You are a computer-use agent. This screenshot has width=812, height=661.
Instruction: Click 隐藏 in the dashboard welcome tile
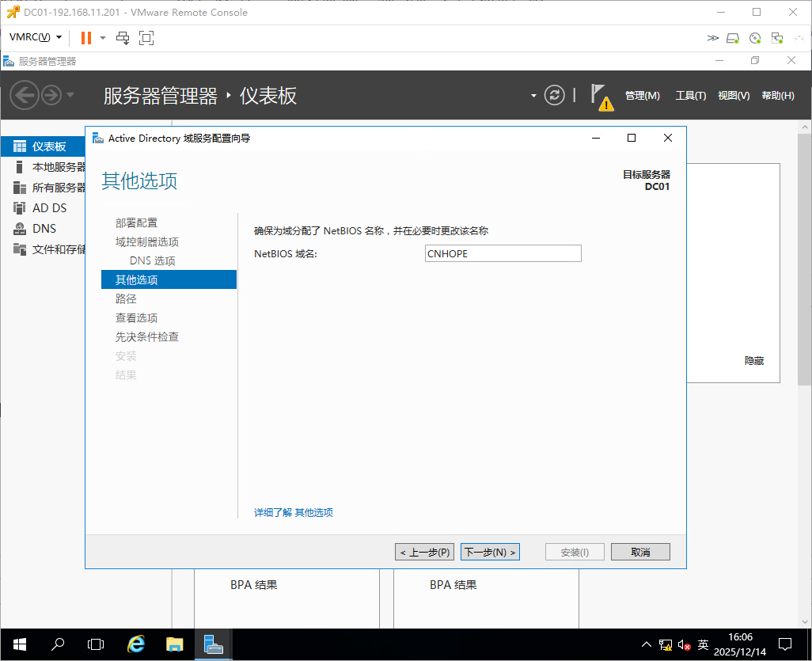point(754,360)
